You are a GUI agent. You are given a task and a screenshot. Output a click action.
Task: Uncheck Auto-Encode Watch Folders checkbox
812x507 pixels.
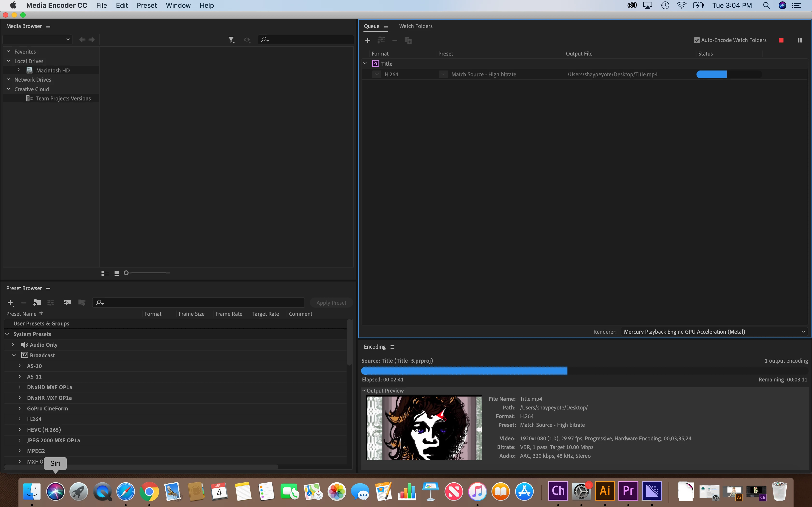pyautogui.click(x=697, y=40)
